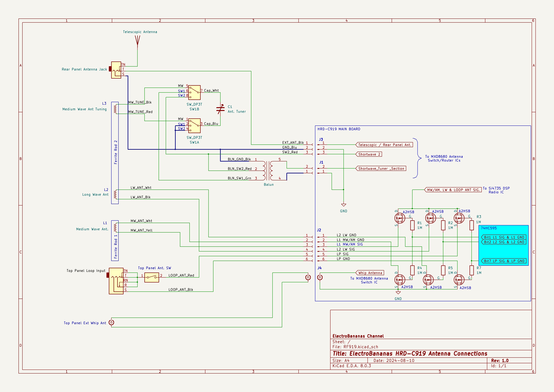Click the Top Panel Loop Input jack
This screenshot has width=554, height=392.
click(x=116, y=281)
